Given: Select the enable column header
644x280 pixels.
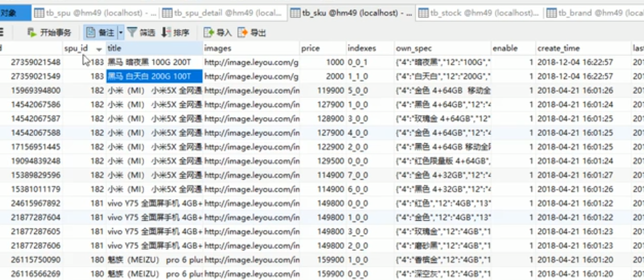Looking at the screenshot, I should pyautogui.click(x=513, y=48).
